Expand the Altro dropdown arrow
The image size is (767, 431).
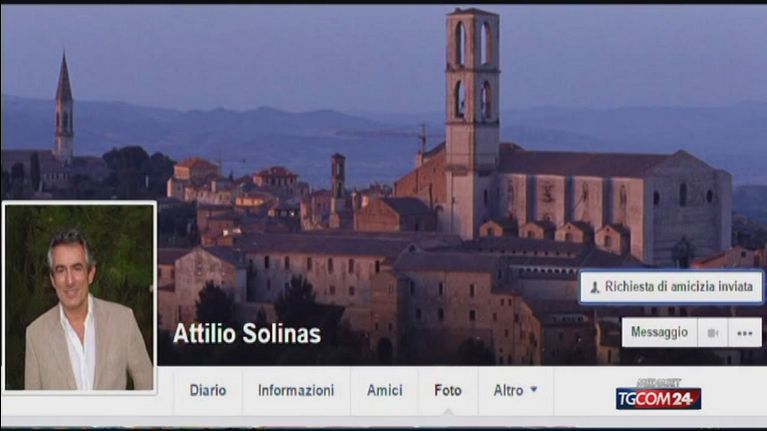pos(534,390)
